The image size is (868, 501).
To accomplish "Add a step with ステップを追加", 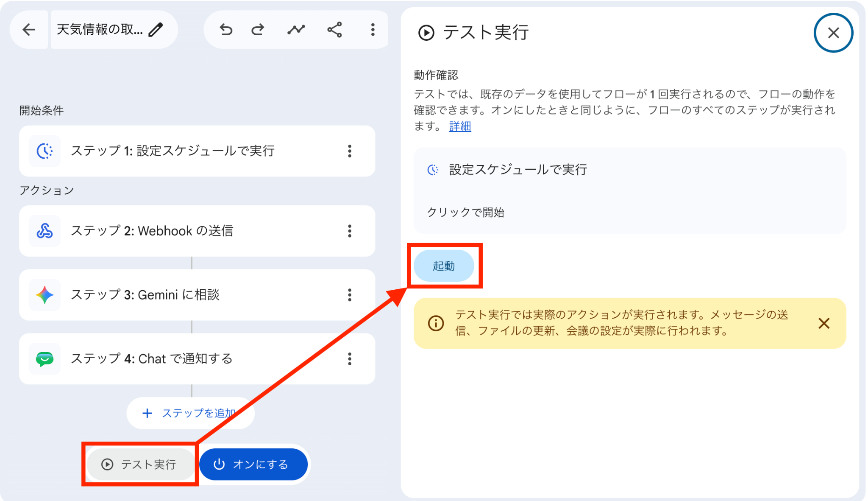I will [x=190, y=413].
